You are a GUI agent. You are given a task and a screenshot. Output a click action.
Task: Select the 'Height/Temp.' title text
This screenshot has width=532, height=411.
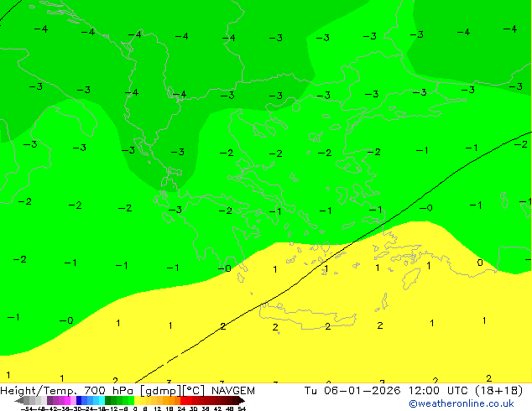[x=39, y=391]
